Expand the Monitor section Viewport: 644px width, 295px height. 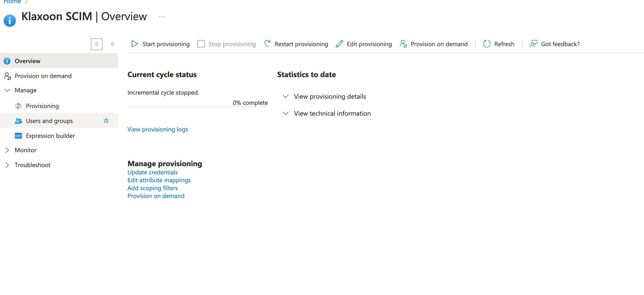point(7,150)
